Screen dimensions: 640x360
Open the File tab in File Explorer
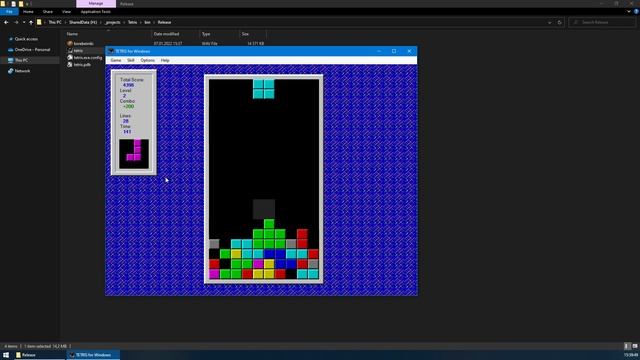(9, 12)
